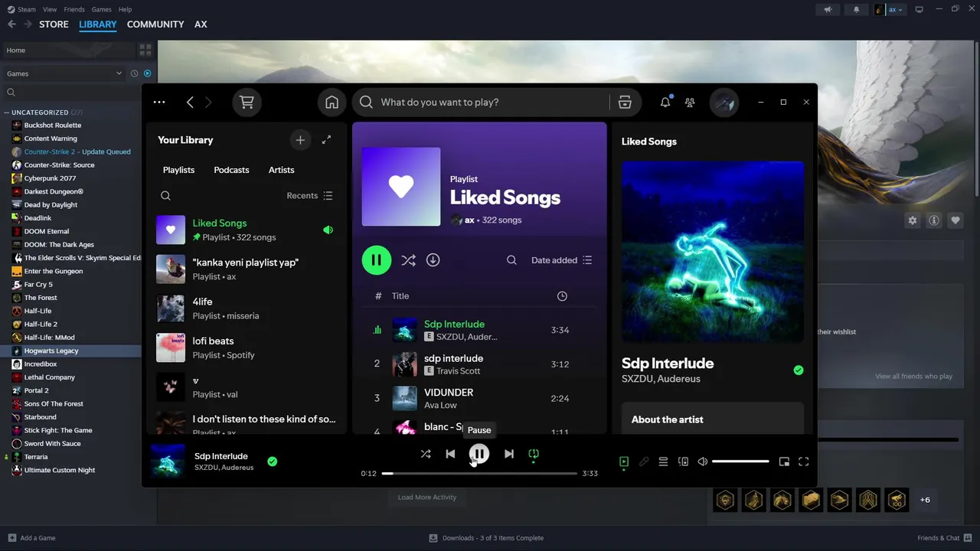980x551 pixels.
Task: Open Spotify Friend Activity
Action: (x=690, y=102)
